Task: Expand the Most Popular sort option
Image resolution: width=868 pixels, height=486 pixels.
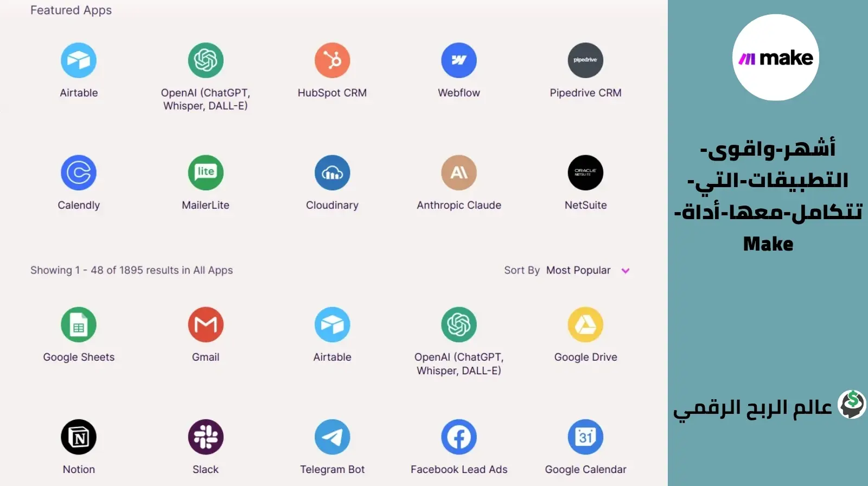Action: tap(578, 270)
